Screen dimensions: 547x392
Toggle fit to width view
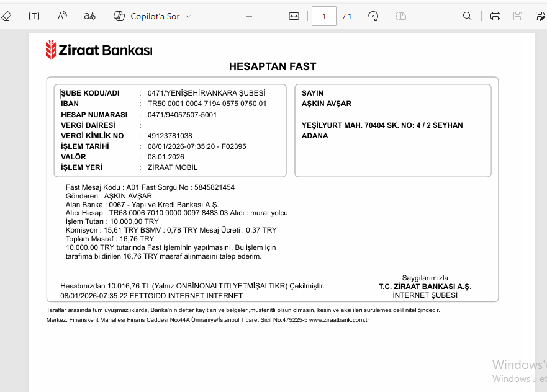(x=294, y=16)
